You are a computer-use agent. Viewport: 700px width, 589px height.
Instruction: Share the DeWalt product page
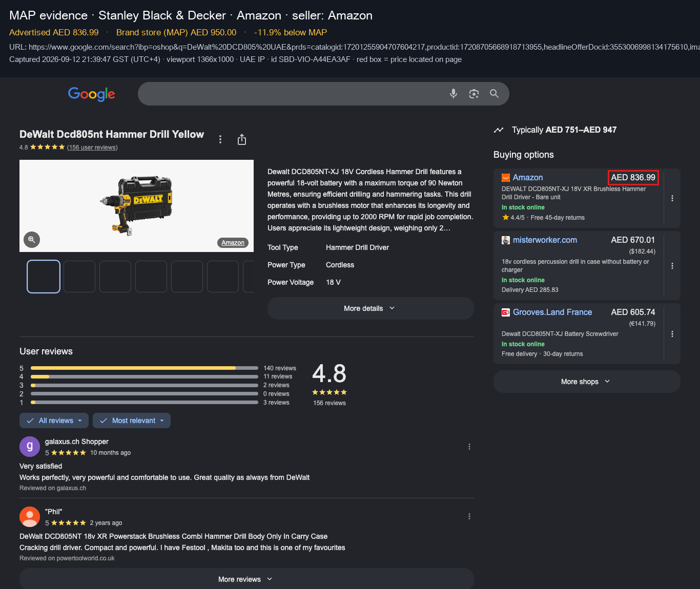pos(242,139)
